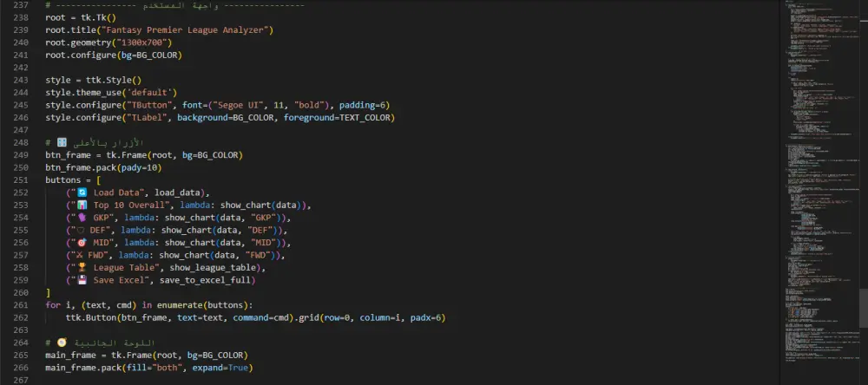Click the emoji in the line 248 comment
The width and height of the screenshot is (868, 385).
click(62, 143)
